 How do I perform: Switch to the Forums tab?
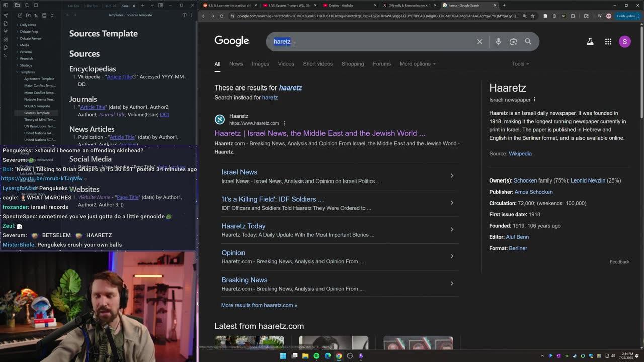pyautogui.click(x=382, y=64)
